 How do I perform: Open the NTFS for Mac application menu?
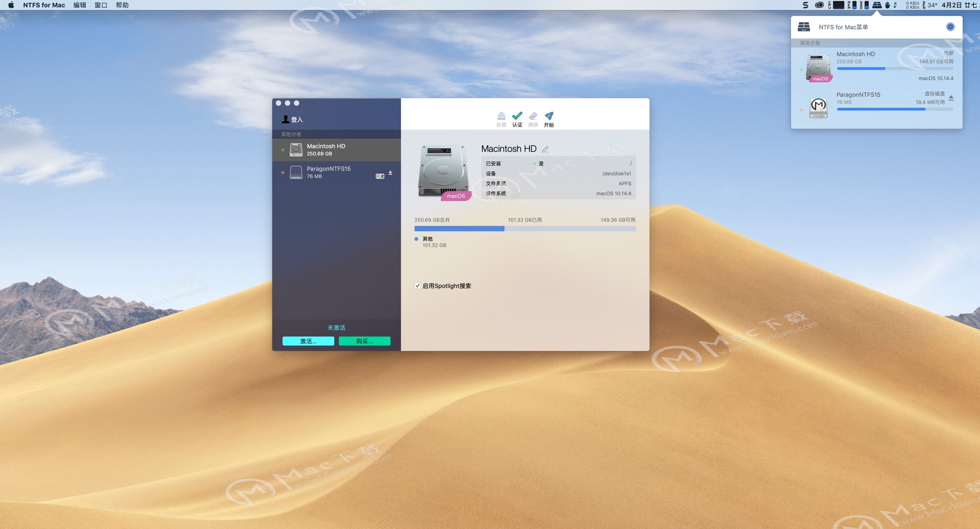44,5
